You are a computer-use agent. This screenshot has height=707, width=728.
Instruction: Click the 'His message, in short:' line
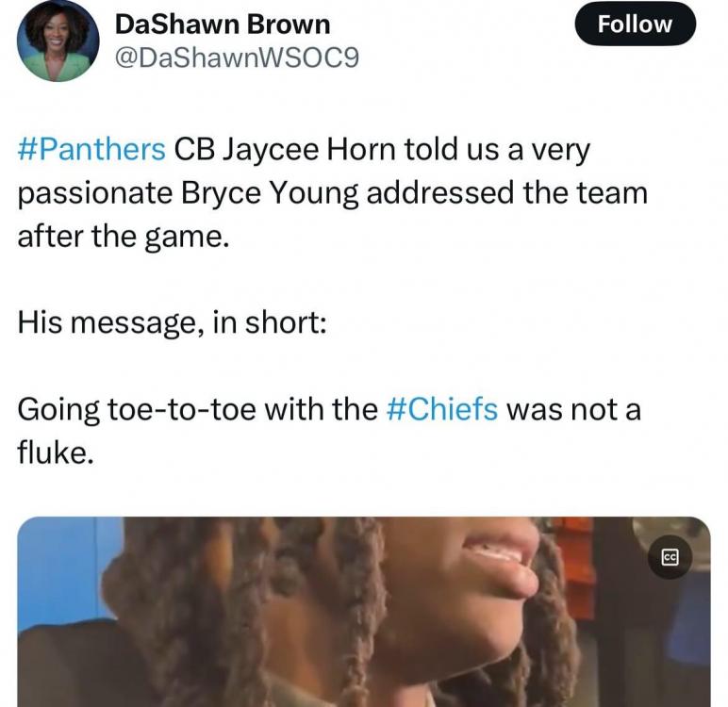172,322
